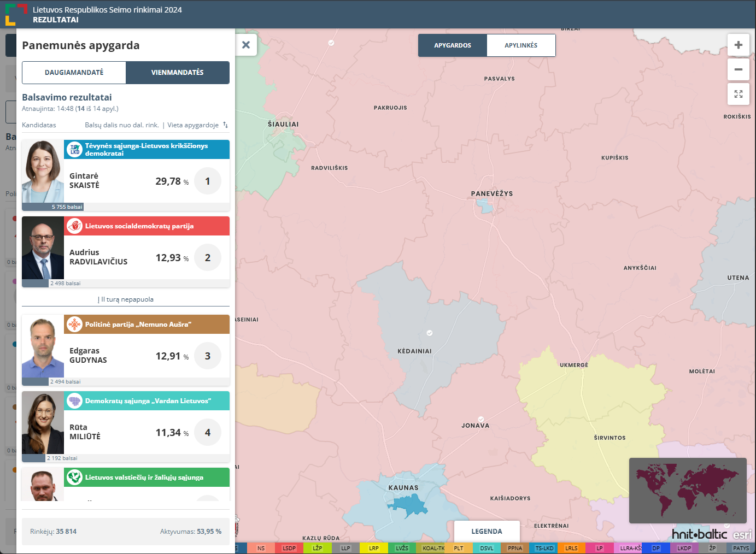The image size is (756, 554).
Task: Select the LLRA-KŠS legend color swatch
Action: click(x=629, y=548)
